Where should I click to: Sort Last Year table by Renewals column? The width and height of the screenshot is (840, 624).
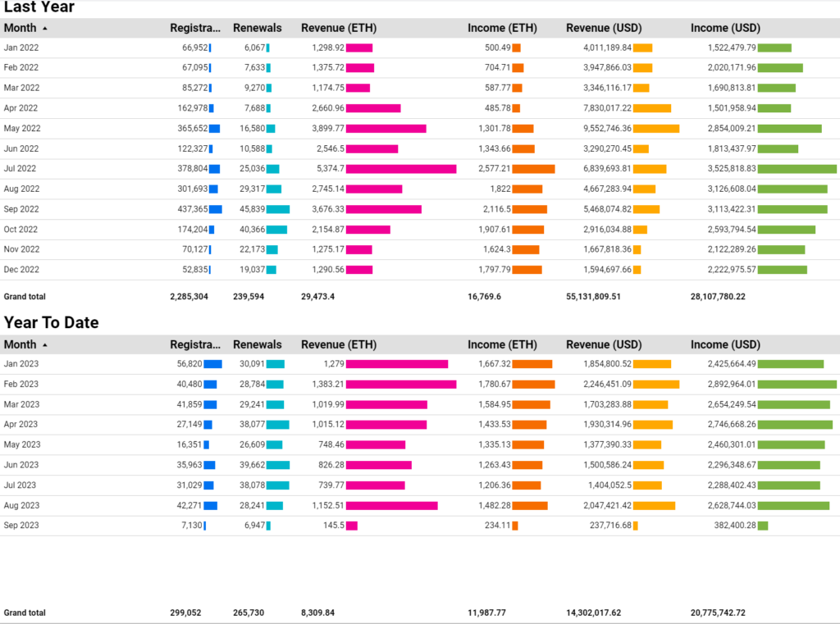(x=257, y=27)
